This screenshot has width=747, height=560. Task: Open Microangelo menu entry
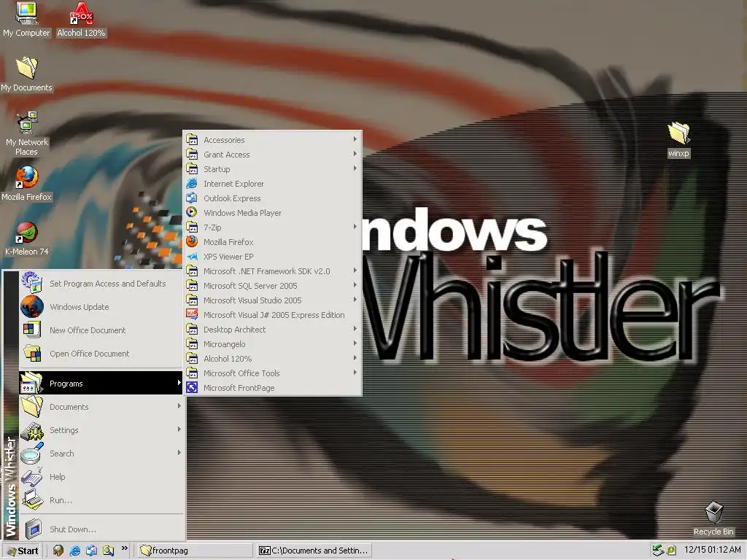(x=273, y=344)
